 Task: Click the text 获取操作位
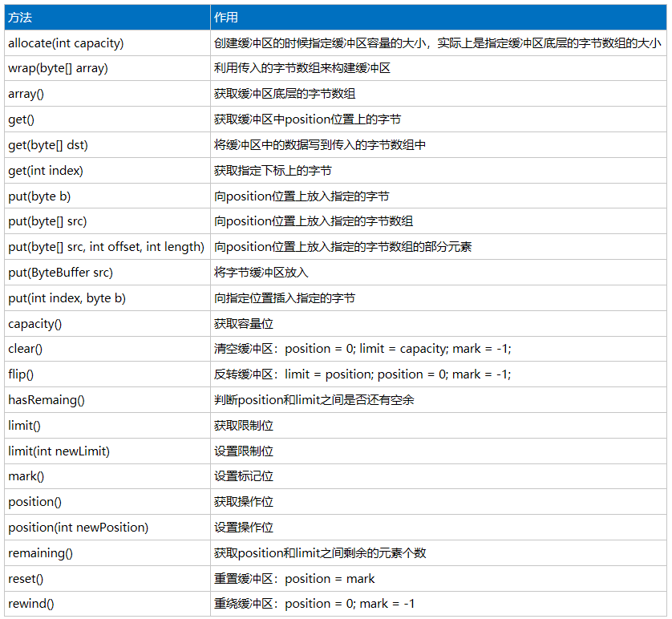click(x=244, y=502)
